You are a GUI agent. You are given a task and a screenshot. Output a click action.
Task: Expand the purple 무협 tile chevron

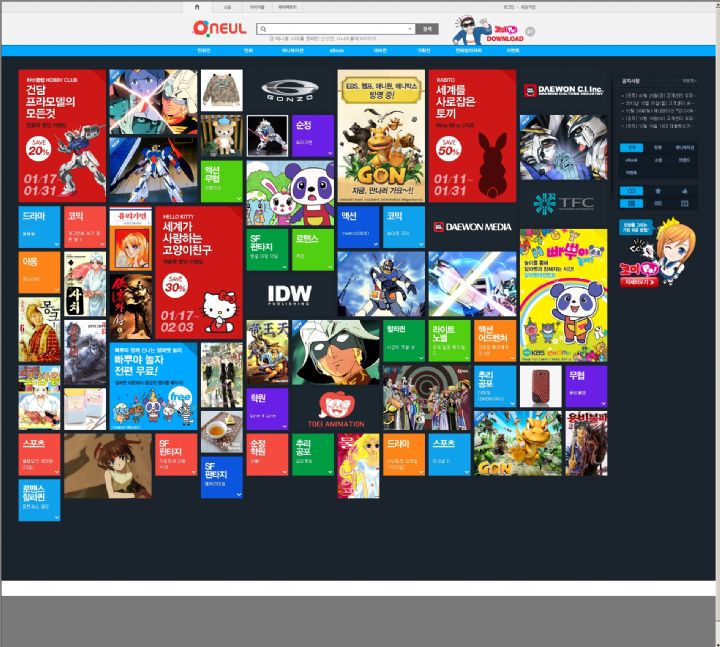[x=603, y=404]
